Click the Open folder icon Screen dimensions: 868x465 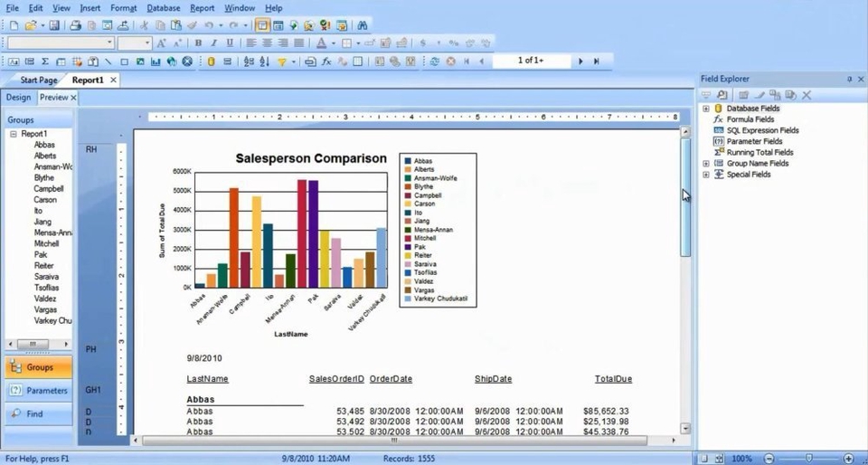31,25
